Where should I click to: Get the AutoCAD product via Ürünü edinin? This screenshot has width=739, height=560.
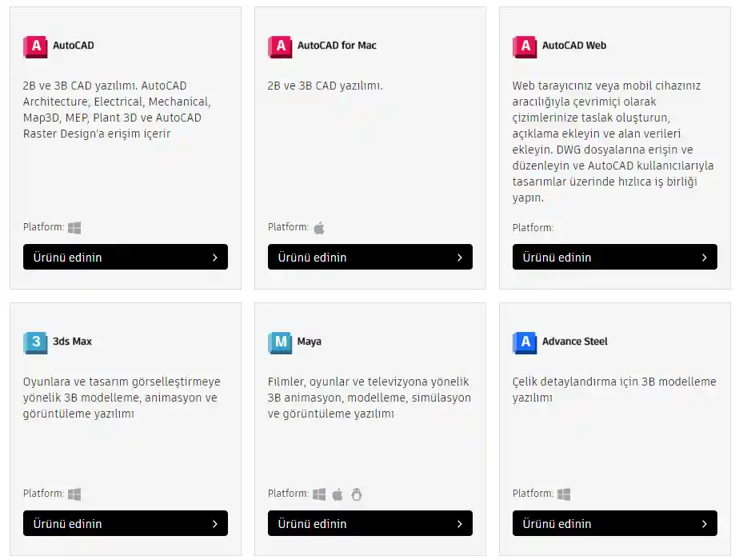click(x=126, y=257)
